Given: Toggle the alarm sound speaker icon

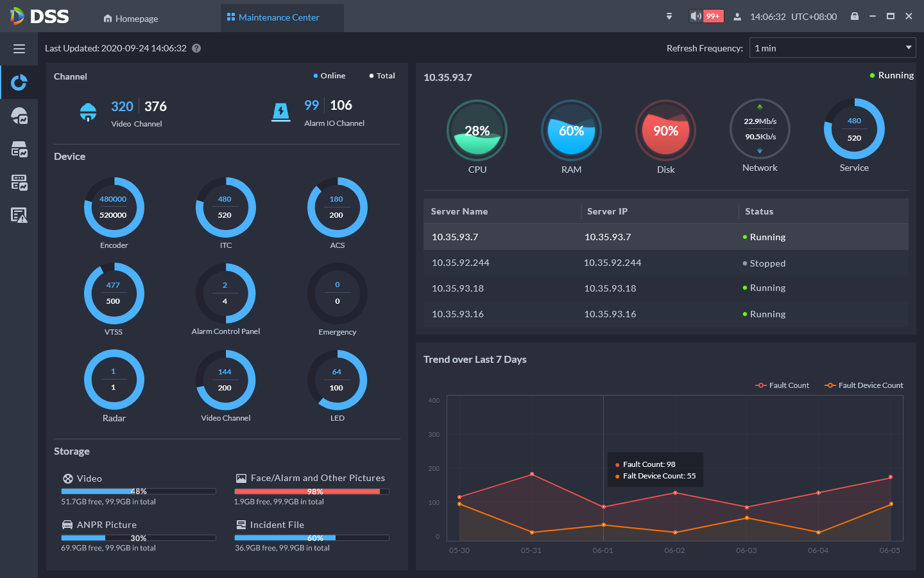Looking at the screenshot, I should 696,16.
